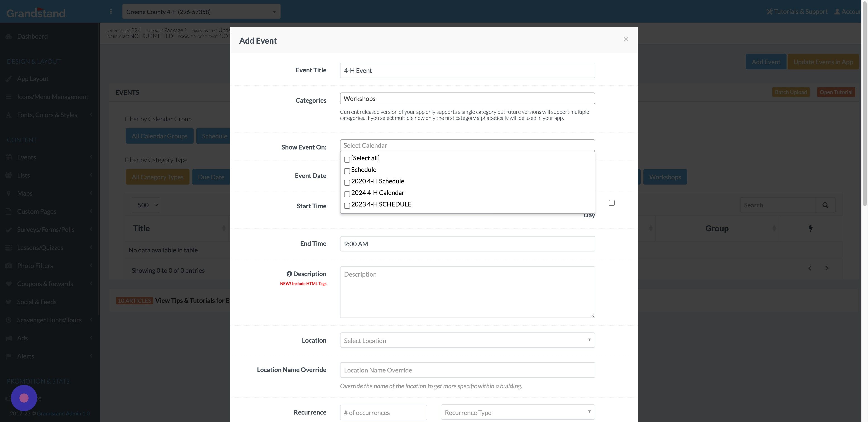Screen dimensions: 868x422
Task: Click the Dashboard palette icon in sidebar
Action: (x=9, y=36)
